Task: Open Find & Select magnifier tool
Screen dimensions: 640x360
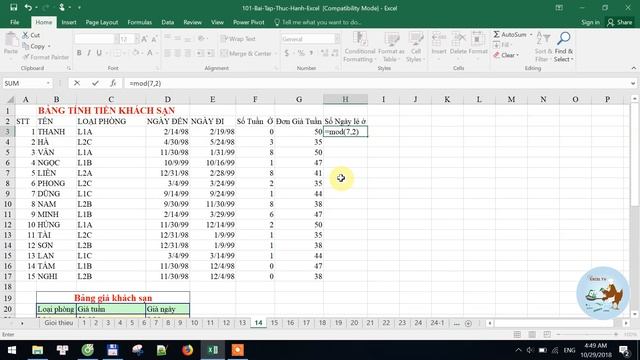Action: (564, 47)
